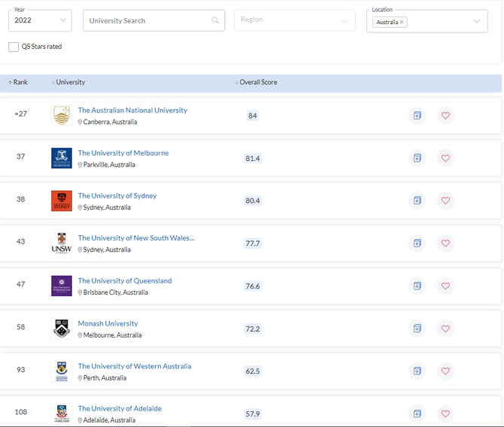Click the University of Sydney logo
The width and height of the screenshot is (504, 427).
click(x=62, y=201)
